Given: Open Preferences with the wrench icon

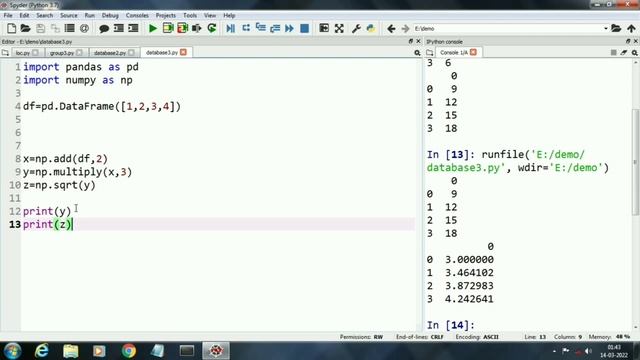Looking at the screenshot, I should tap(356, 28).
